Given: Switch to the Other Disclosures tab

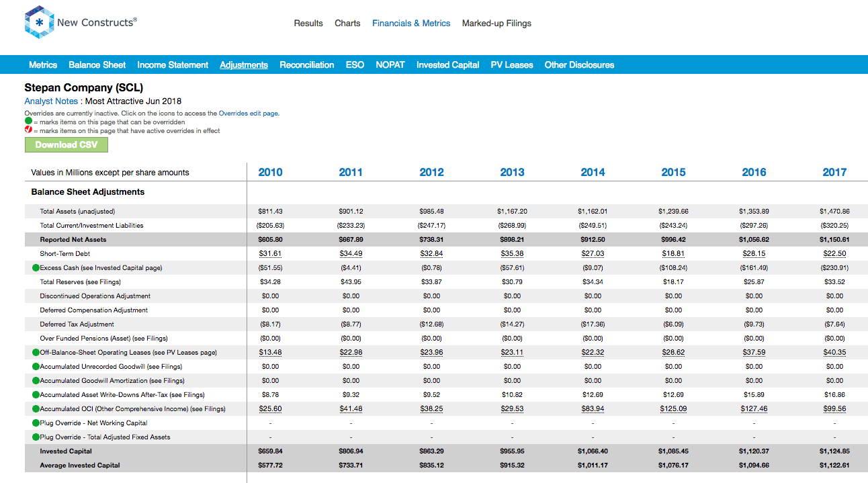Looking at the screenshot, I should [x=579, y=65].
